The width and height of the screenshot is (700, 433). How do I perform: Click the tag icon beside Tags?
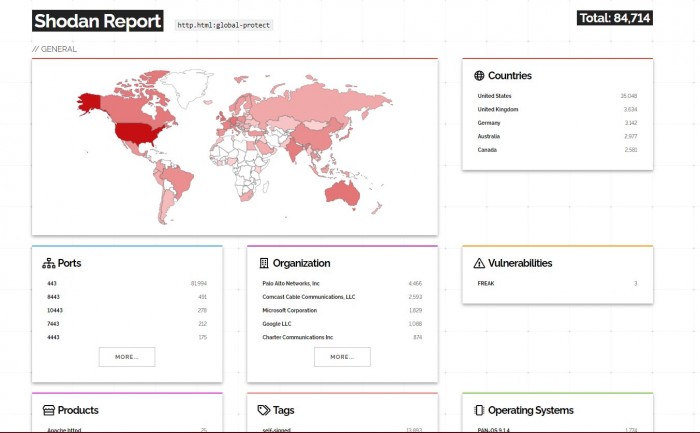point(264,410)
